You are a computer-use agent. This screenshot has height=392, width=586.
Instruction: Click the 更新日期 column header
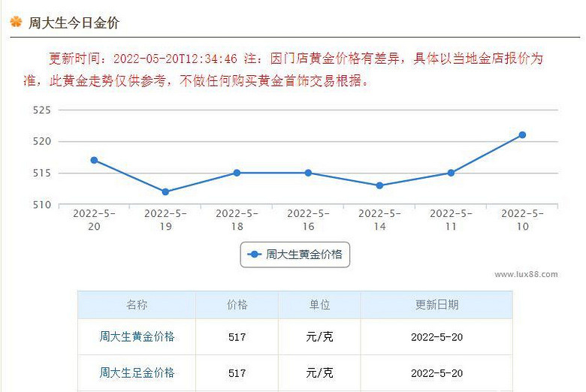436,305
